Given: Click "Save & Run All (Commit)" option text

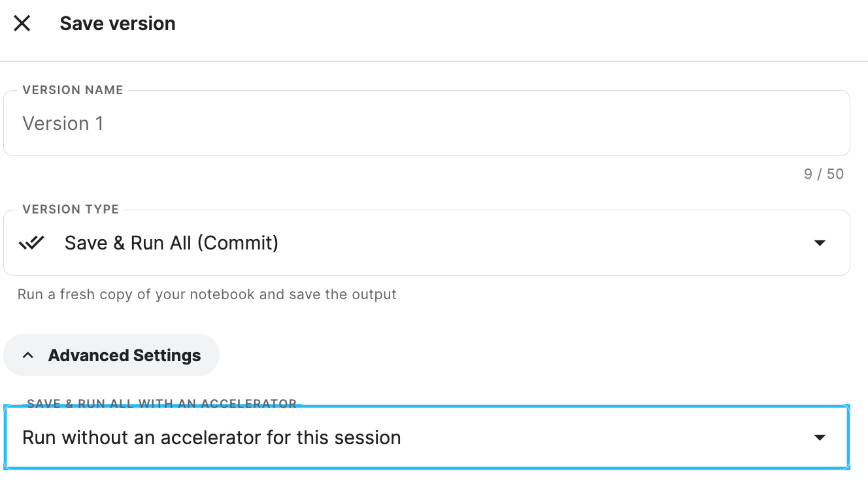Looking at the screenshot, I should coord(171,243).
